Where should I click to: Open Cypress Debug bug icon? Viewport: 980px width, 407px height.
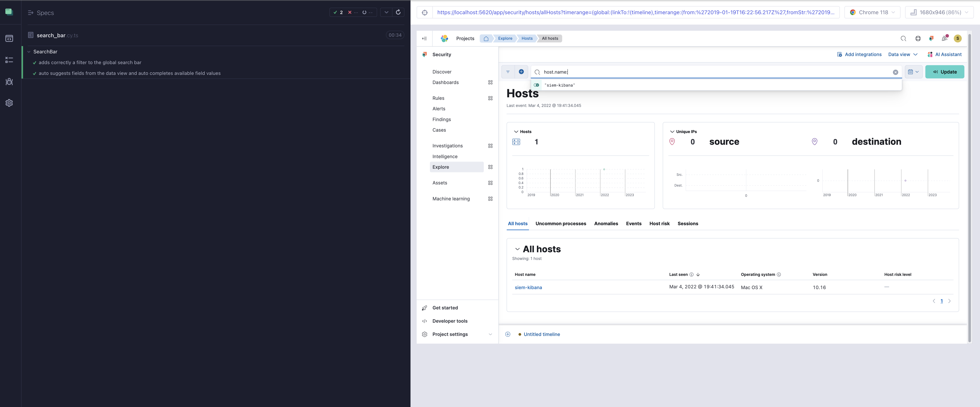pos(9,81)
